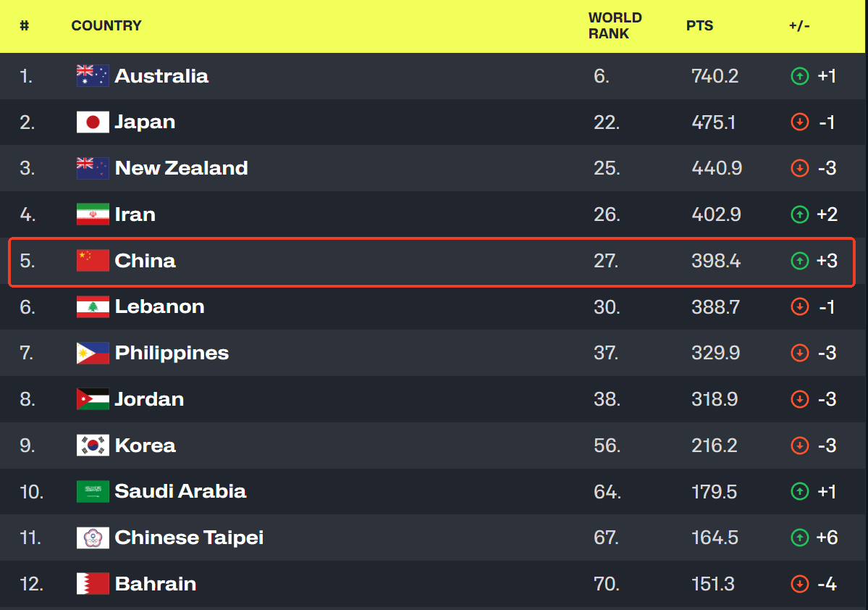Click the COUNTRY column header
Viewport: 868px width, 610px height.
(106, 26)
